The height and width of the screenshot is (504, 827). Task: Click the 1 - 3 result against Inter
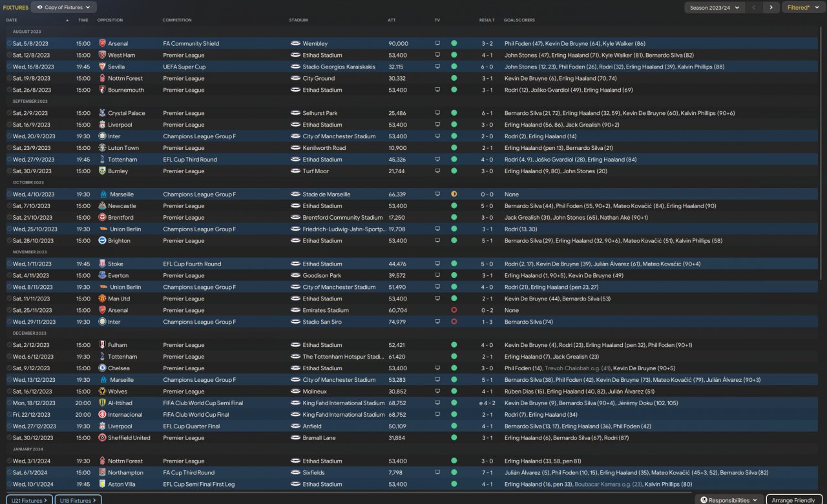487,322
